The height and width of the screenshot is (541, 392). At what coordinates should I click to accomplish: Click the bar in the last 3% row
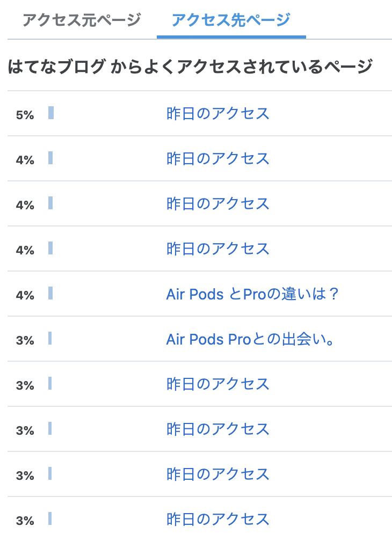tap(50, 518)
